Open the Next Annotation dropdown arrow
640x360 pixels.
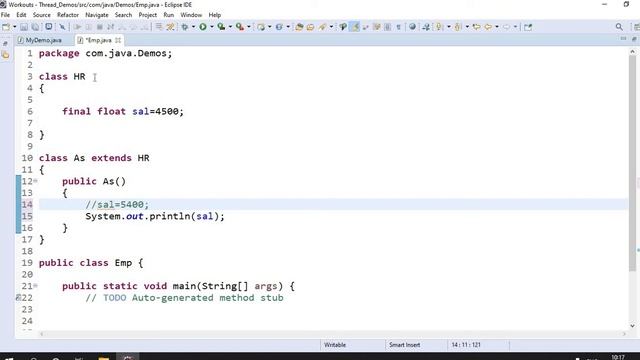click(x=449, y=27)
